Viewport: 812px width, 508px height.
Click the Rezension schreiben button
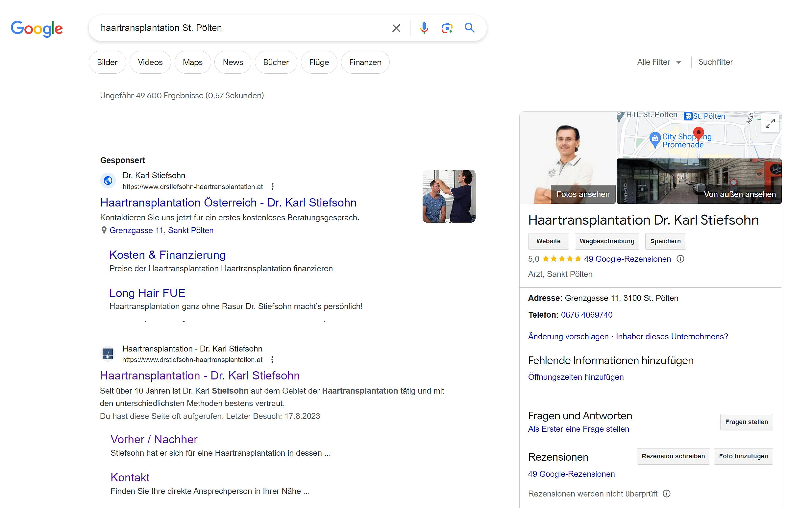click(x=673, y=456)
